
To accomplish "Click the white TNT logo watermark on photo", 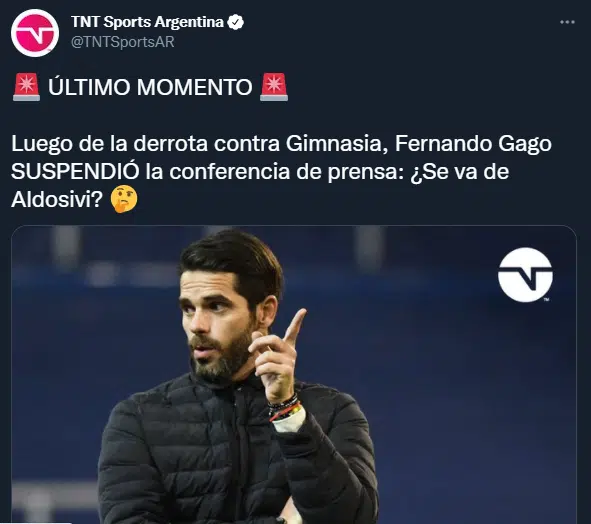I will 525,275.
